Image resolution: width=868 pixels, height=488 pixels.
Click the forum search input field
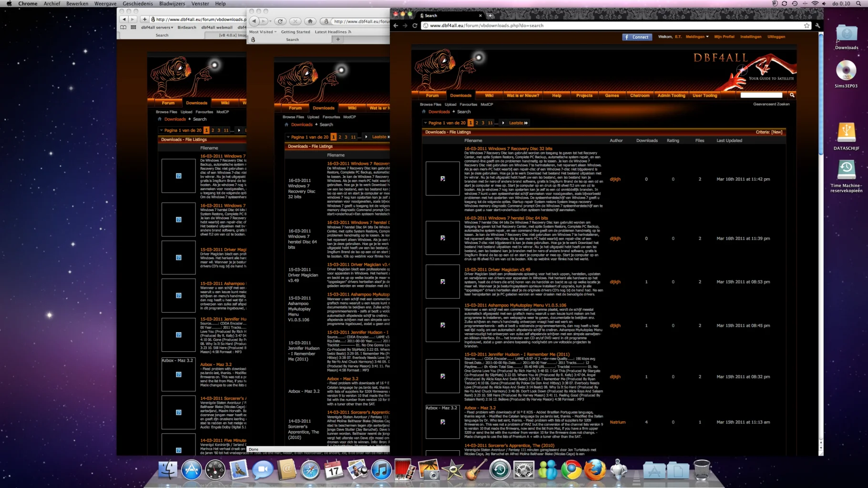pyautogui.click(x=761, y=95)
